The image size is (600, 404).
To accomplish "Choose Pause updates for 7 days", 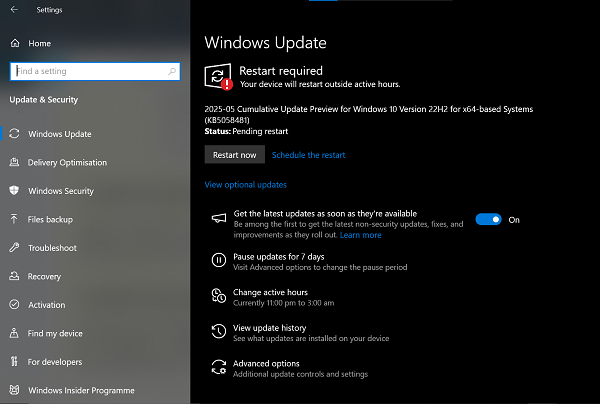I will point(279,256).
